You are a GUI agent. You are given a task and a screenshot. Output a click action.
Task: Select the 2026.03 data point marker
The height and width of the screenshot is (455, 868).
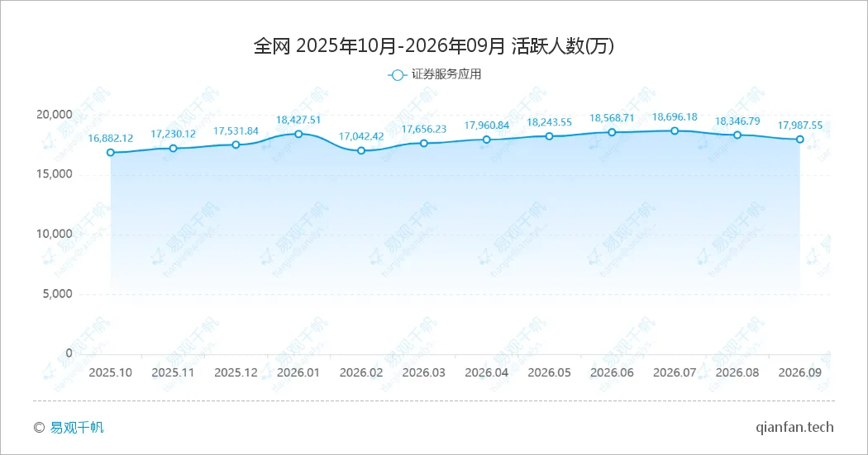pos(424,143)
